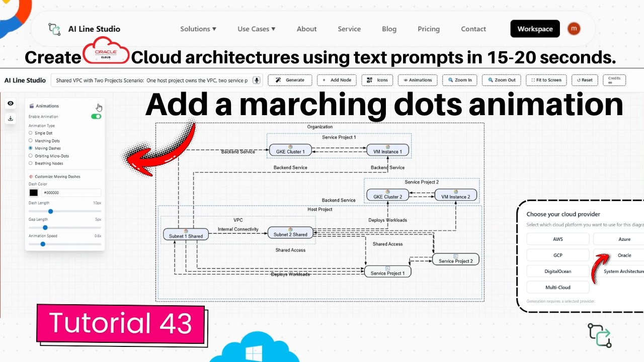The image size is (644, 362).
Task: Choose AWS as cloud provider
Action: [557, 239]
